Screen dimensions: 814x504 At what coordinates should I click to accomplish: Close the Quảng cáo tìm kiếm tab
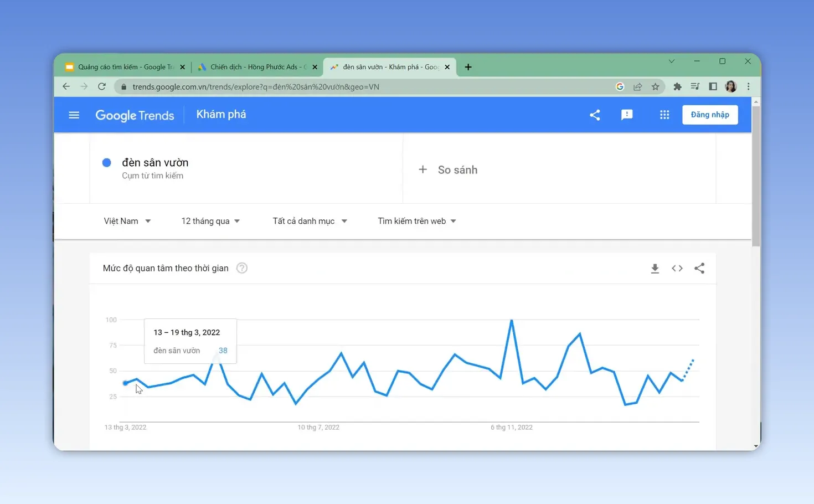coord(182,67)
